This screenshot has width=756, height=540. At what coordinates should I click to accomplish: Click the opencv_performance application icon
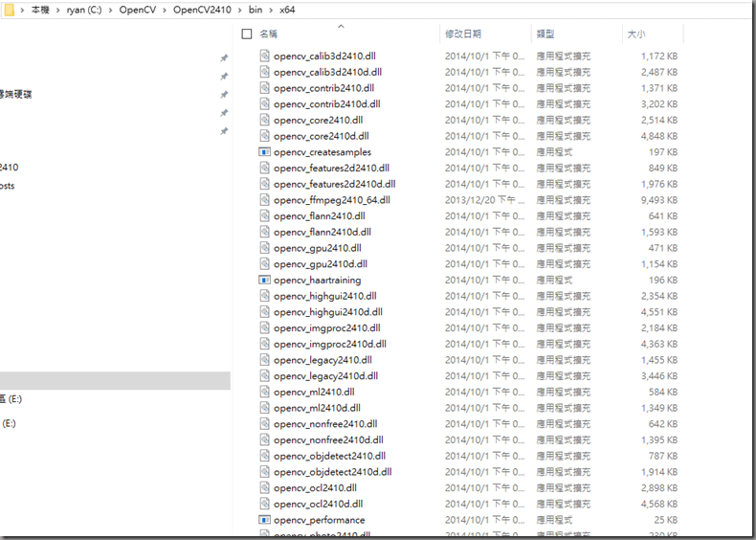click(264, 520)
